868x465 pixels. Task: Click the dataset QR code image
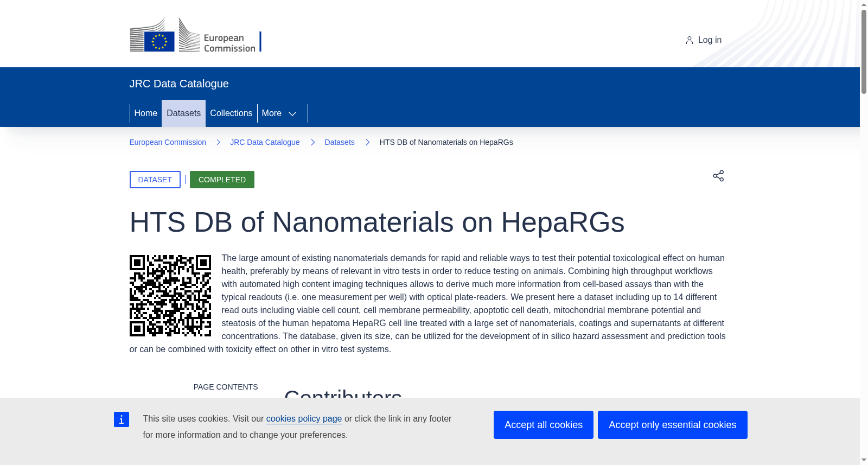[170, 296]
